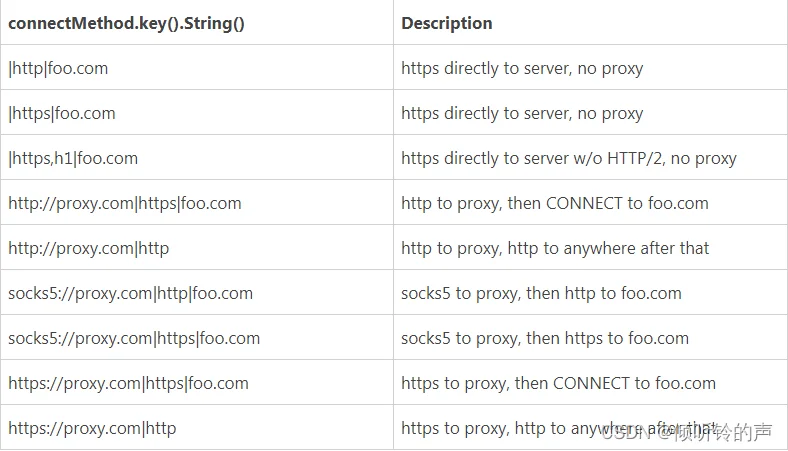
Task: Click the CSDN watermark text
Action: click(686, 432)
